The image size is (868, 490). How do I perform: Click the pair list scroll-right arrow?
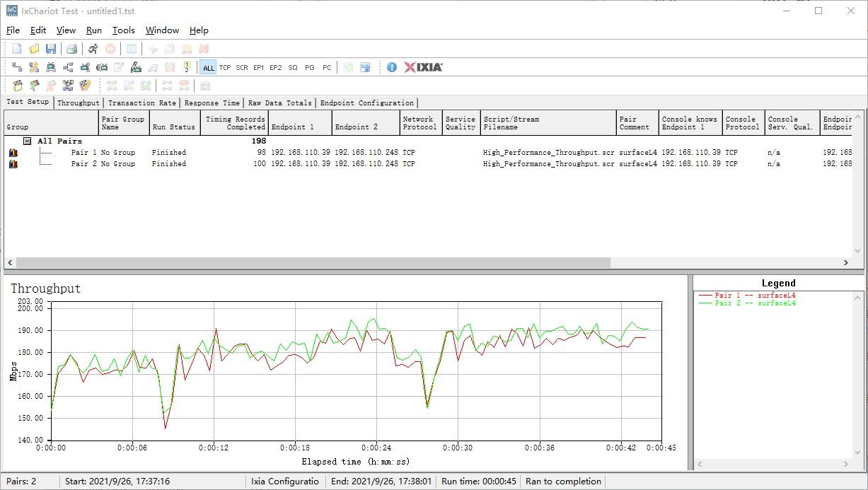pos(845,262)
